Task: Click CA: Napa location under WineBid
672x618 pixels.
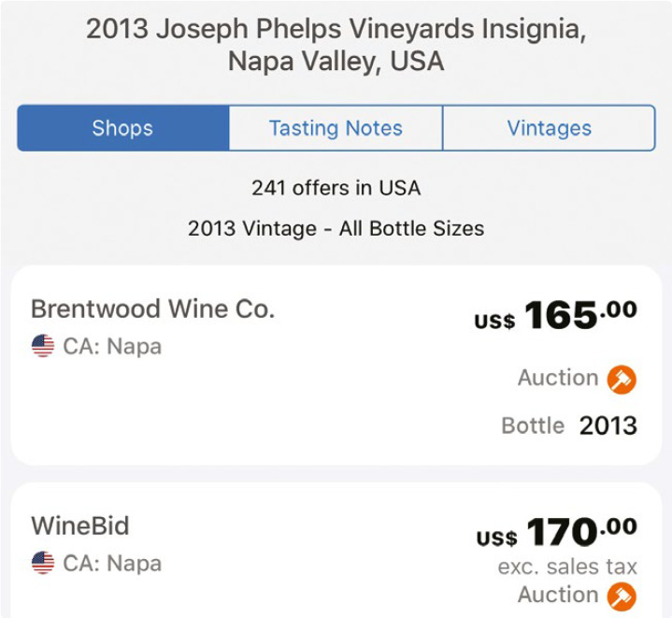Action: point(112,563)
